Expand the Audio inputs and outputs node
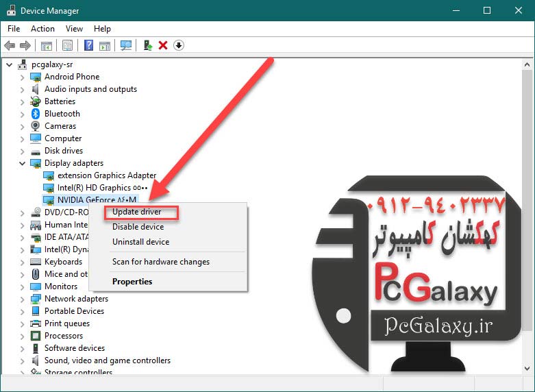The width and height of the screenshot is (535, 392). point(23,89)
